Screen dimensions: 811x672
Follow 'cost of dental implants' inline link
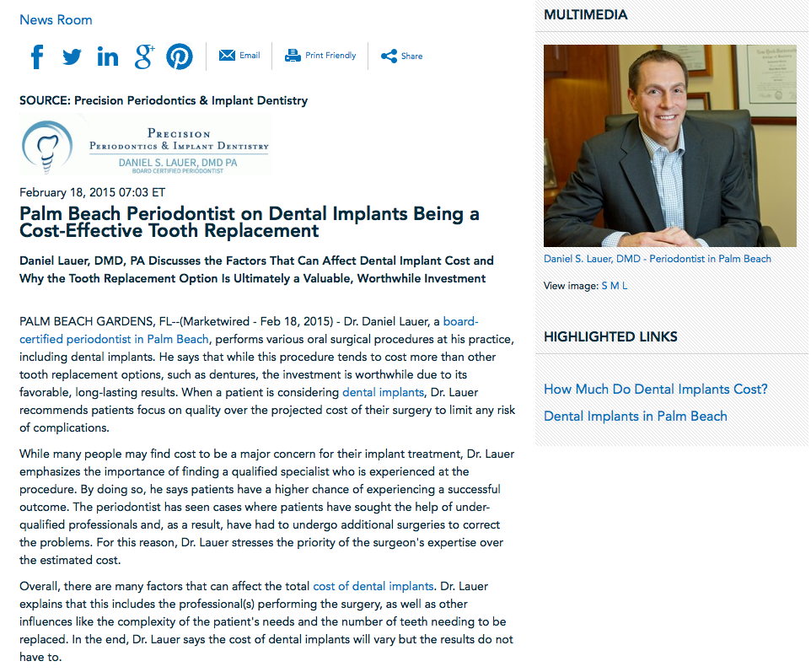(x=373, y=586)
